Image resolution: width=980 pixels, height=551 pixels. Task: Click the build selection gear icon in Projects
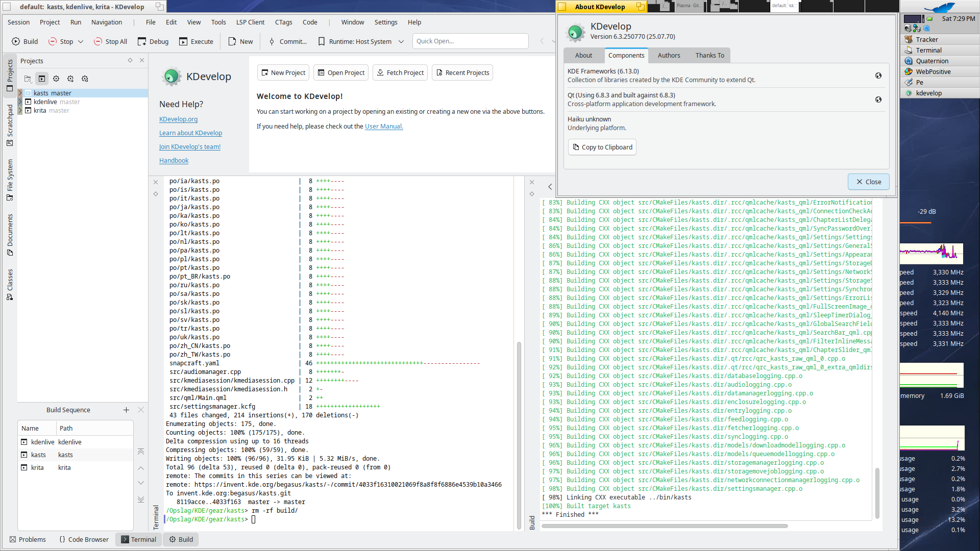coord(56,79)
